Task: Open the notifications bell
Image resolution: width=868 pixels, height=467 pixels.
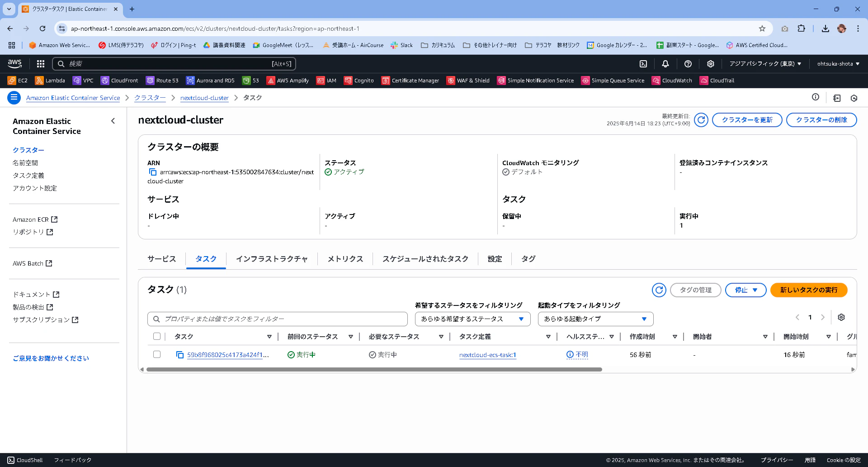Action: coord(665,64)
